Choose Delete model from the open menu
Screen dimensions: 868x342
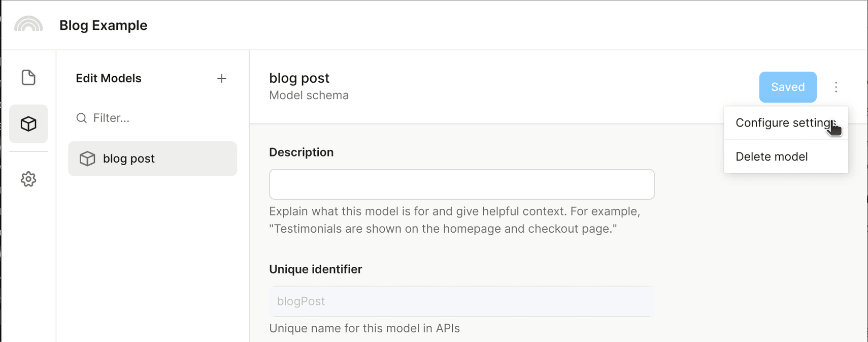771,157
